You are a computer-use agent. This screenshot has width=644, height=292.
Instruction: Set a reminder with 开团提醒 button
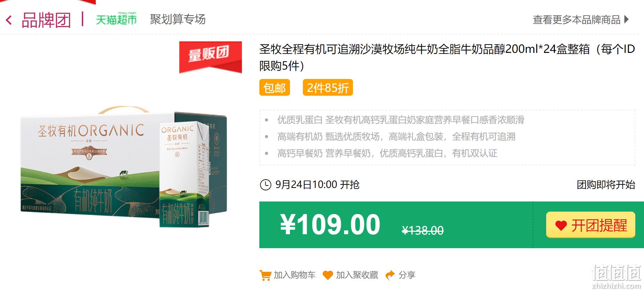590,225
